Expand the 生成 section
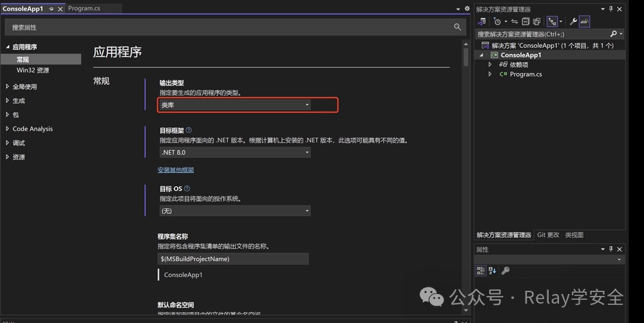This screenshot has height=323, width=644. 7,101
